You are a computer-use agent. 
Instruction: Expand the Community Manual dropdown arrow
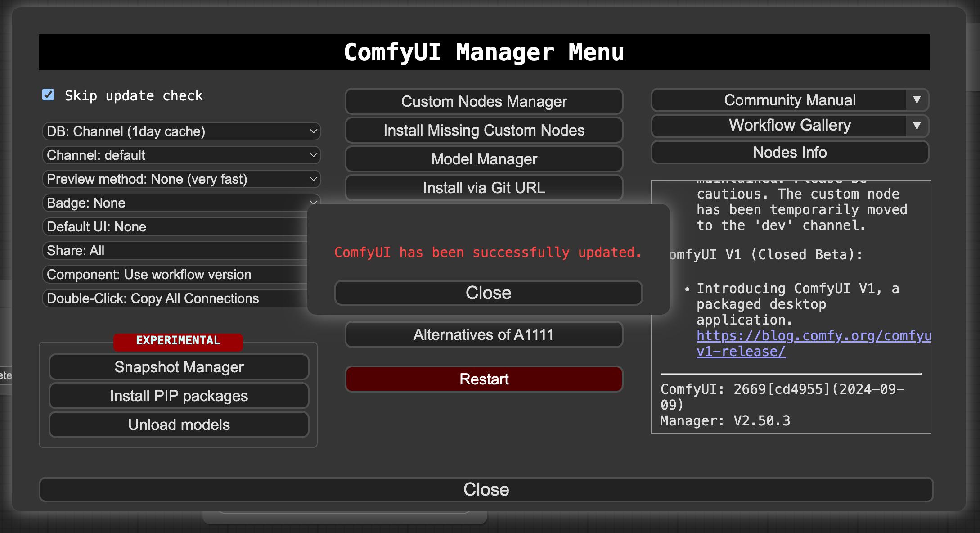pos(917,100)
